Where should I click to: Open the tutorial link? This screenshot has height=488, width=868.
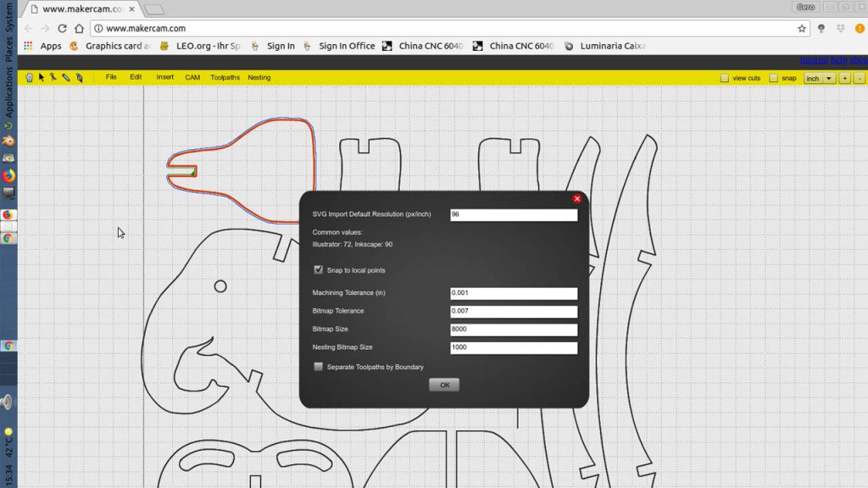814,60
